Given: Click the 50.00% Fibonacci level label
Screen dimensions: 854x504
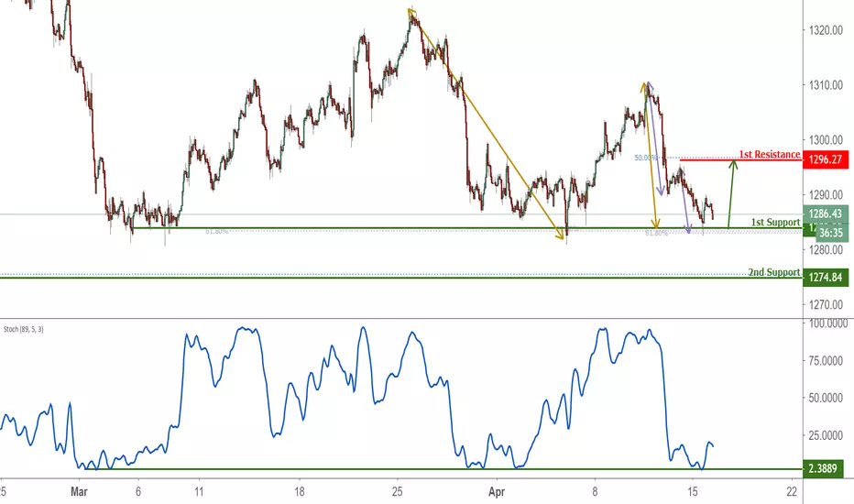Looking at the screenshot, I should [x=645, y=158].
